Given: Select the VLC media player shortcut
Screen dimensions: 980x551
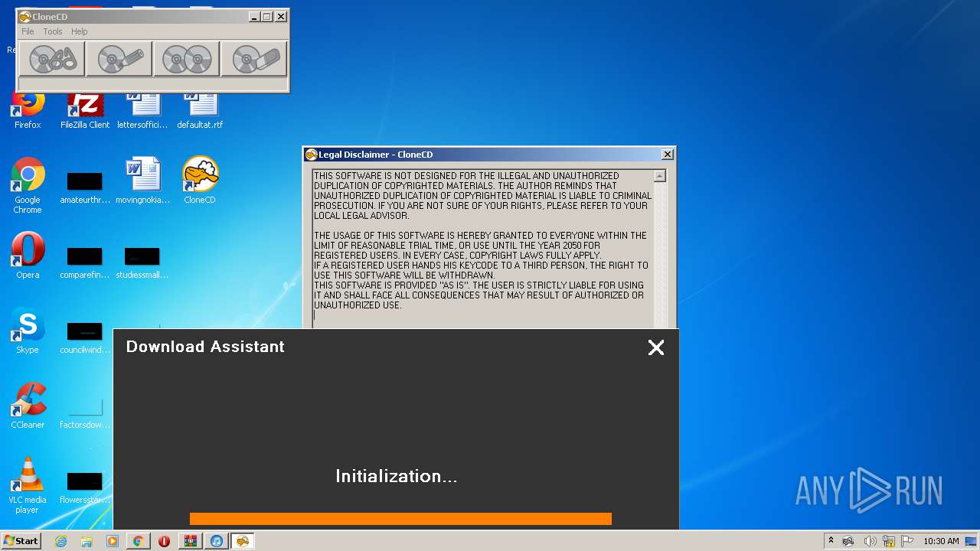Looking at the screenshot, I should click(x=28, y=485).
